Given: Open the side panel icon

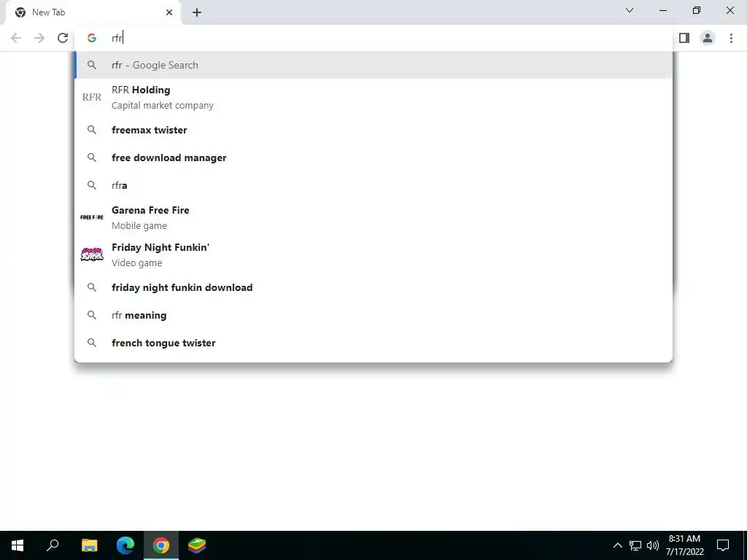Looking at the screenshot, I should click(x=684, y=38).
